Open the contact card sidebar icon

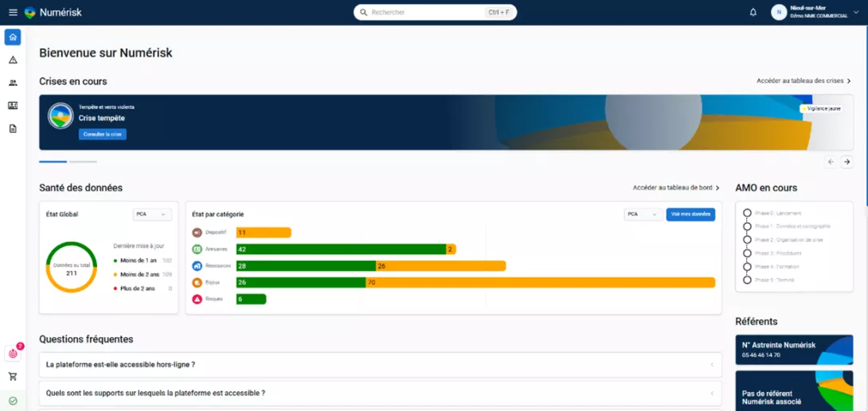coord(13,105)
